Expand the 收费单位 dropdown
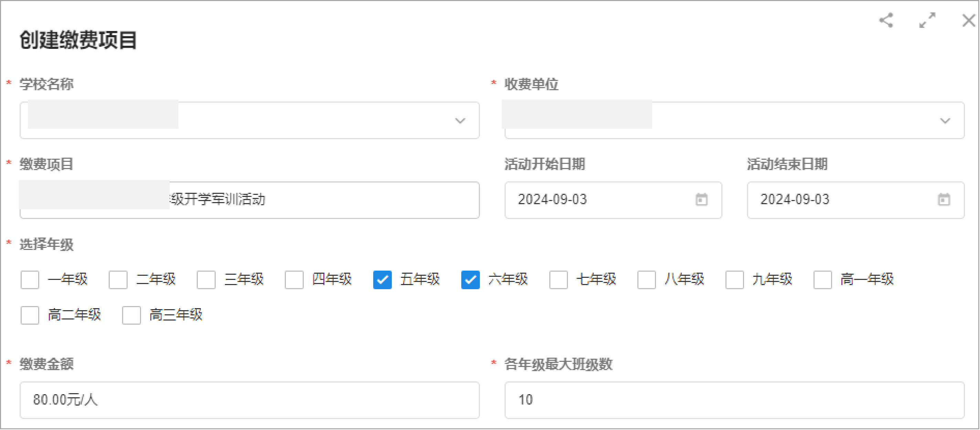The height and width of the screenshot is (430, 980). point(945,121)
